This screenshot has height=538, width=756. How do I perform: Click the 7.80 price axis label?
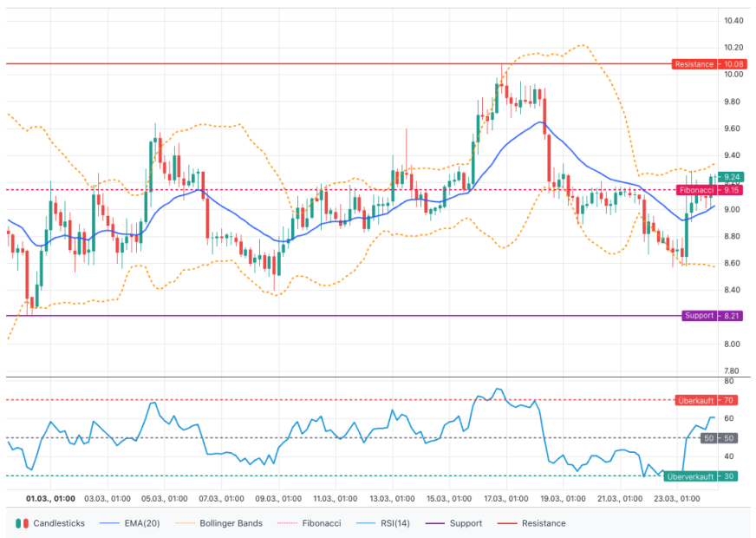[x=733, y=371]
